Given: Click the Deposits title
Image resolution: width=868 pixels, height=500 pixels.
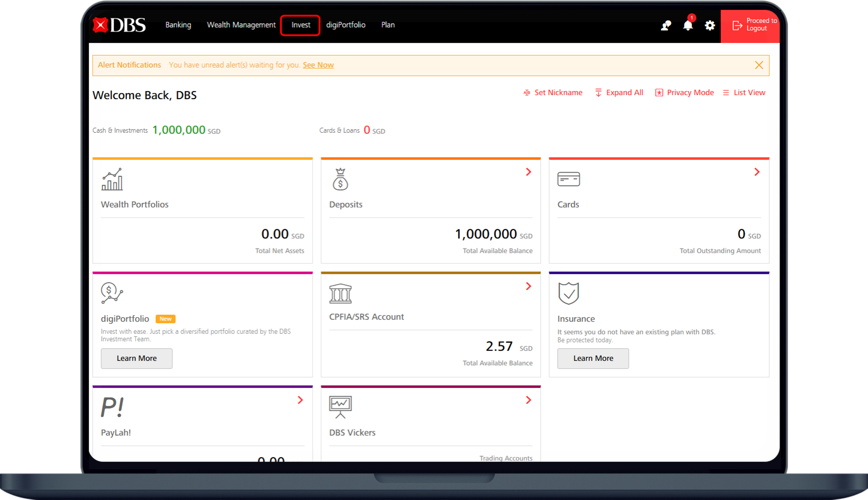Looking at the screenshot, I should click(346, 204).
